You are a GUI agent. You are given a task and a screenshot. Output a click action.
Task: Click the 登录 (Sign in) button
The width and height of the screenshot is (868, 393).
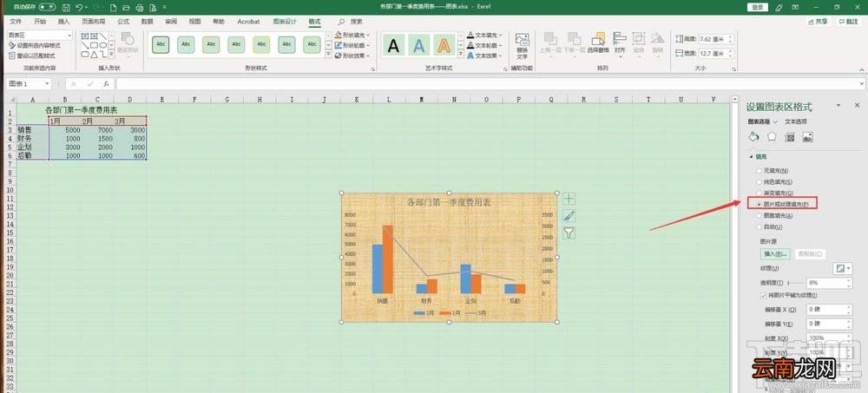pyautogui.click(x=757, y=7)
